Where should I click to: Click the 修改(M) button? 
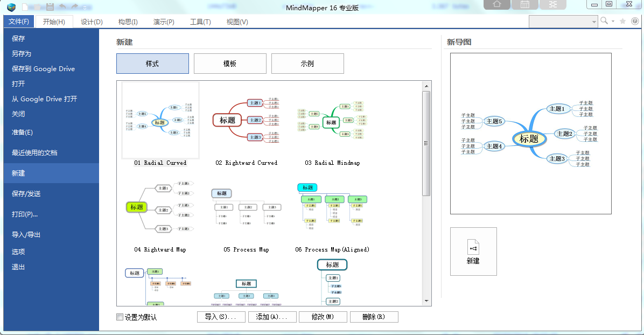coord(323,317)
